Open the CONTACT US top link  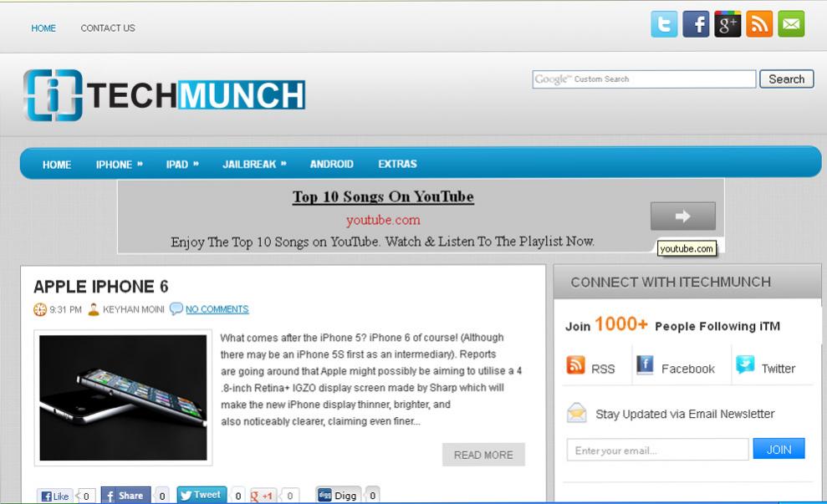point(108,28)
